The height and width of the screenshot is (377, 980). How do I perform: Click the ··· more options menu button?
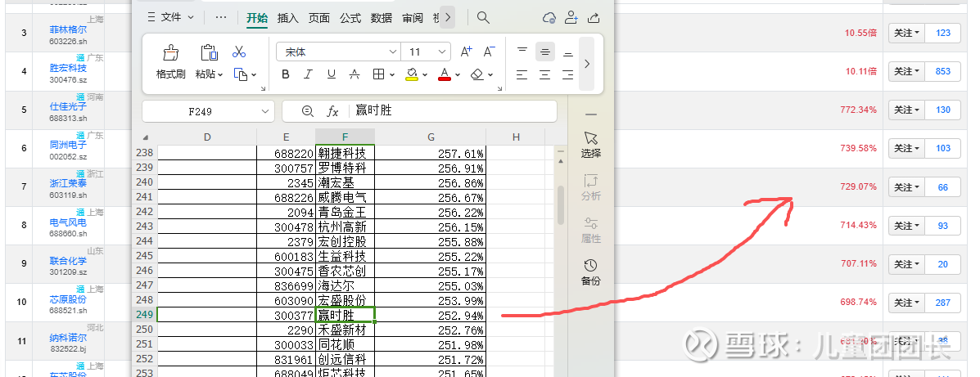click(220, 17)
